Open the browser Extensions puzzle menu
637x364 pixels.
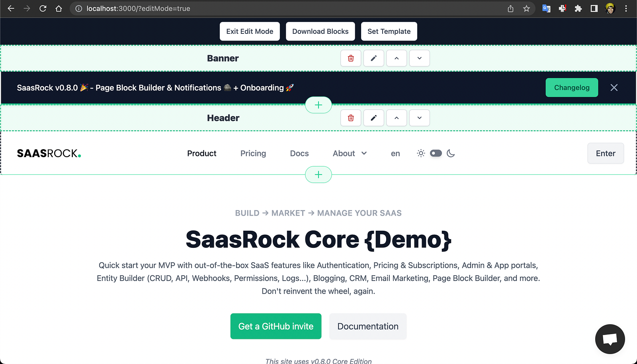click(578, 8)
